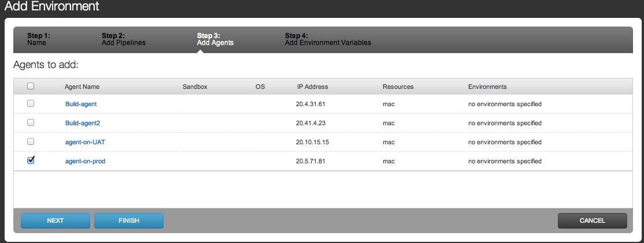Select the agent-on-UAT checkbox
Image resolution: width=644 pixels, height=243 pixels.
tap(31, 142)
